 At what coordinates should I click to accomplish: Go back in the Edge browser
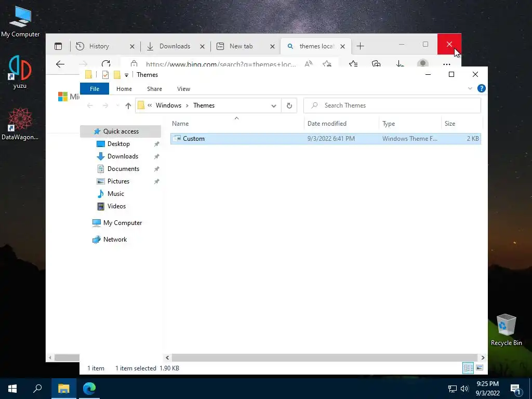(60, 64)
